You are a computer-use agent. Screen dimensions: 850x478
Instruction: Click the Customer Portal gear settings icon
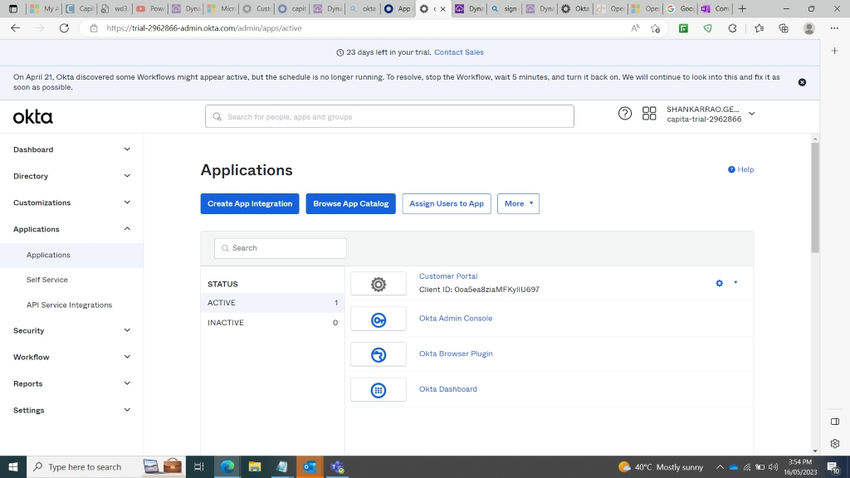719,283
